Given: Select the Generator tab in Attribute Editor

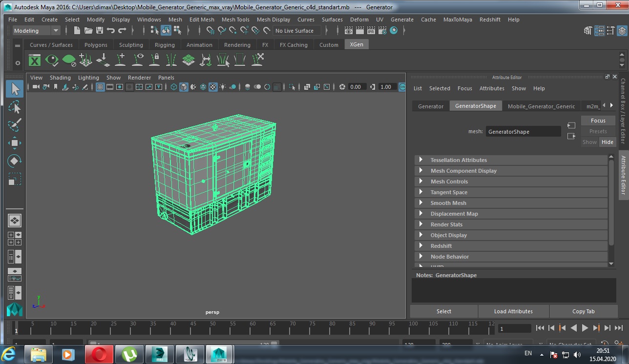Looking at the screenshot, I should coord(431,106).
